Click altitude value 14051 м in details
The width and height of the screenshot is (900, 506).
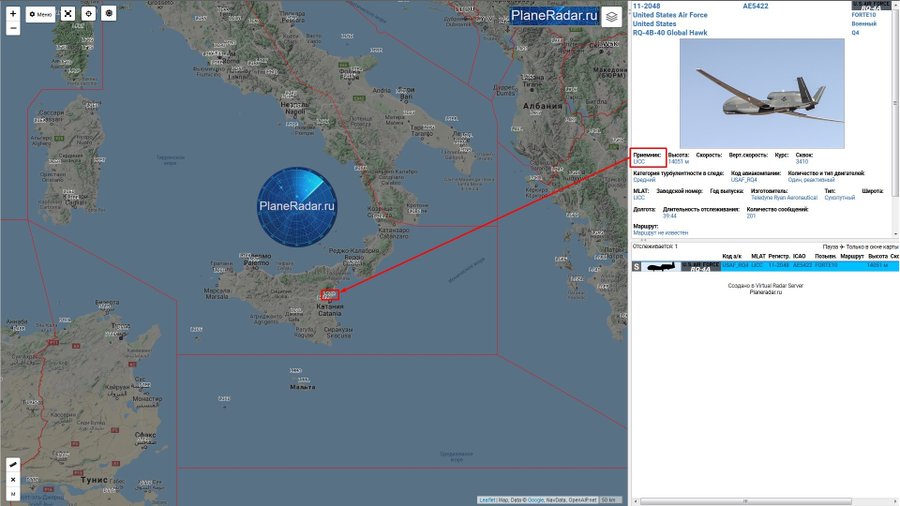coord(678,162)
